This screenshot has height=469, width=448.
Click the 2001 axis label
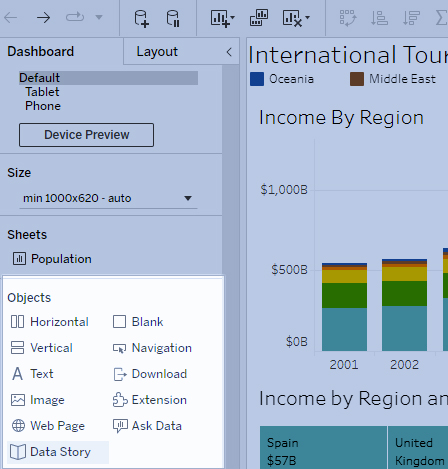coord(344,365)
